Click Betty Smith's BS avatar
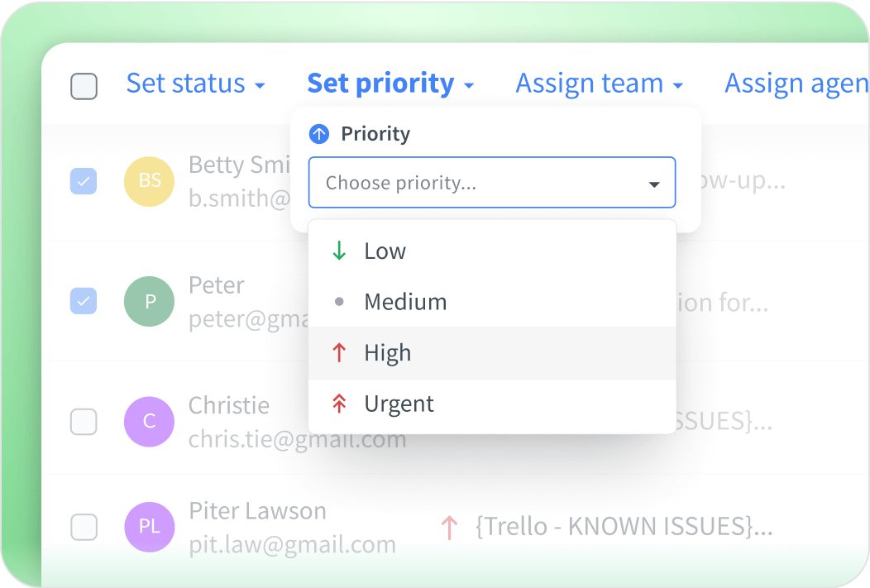 tap(149, 181)
